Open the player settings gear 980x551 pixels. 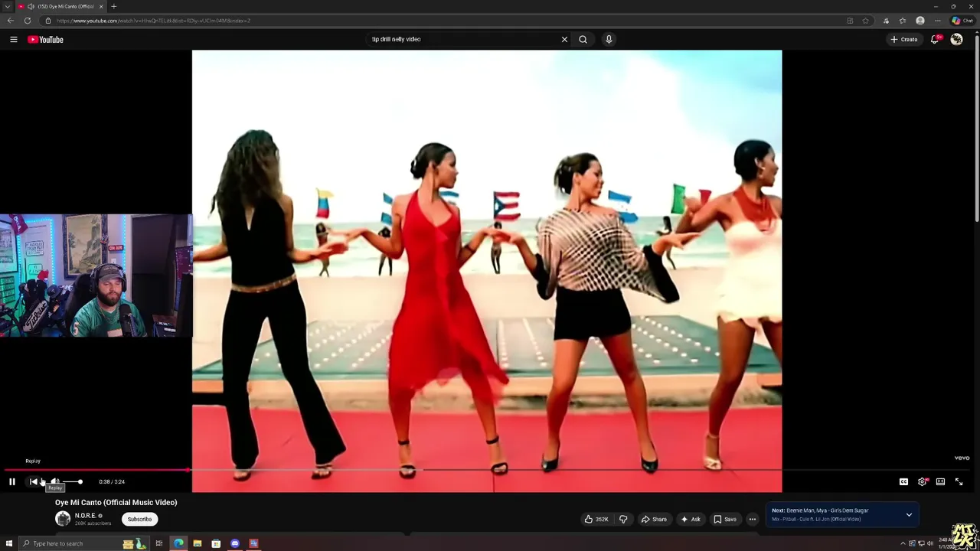click(x=922, y=481)
